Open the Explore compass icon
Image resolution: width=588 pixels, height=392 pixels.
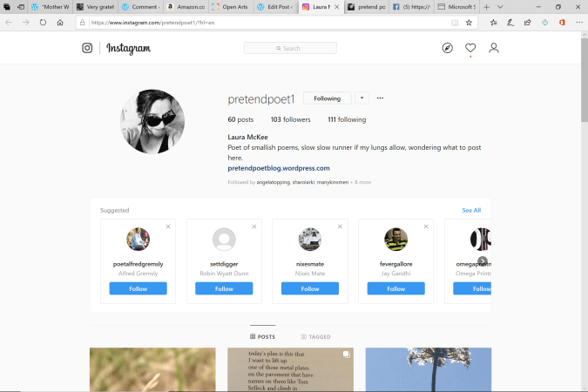(x=448, y=48)
